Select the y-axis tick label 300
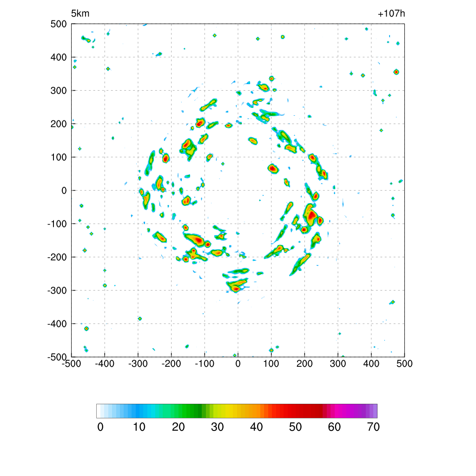 pos(59,91)
